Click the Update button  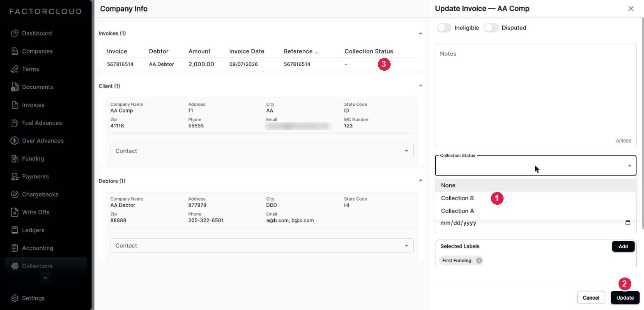pos(625,298)
